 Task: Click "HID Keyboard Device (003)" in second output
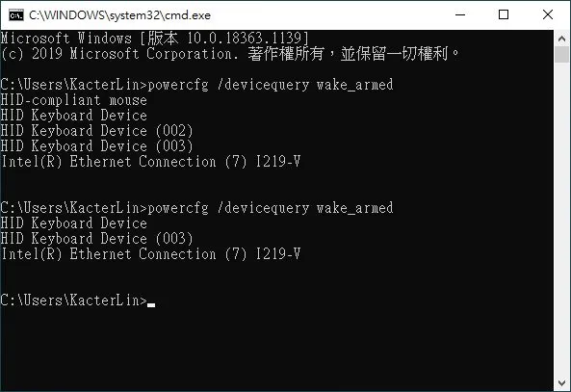coord(96,239)
